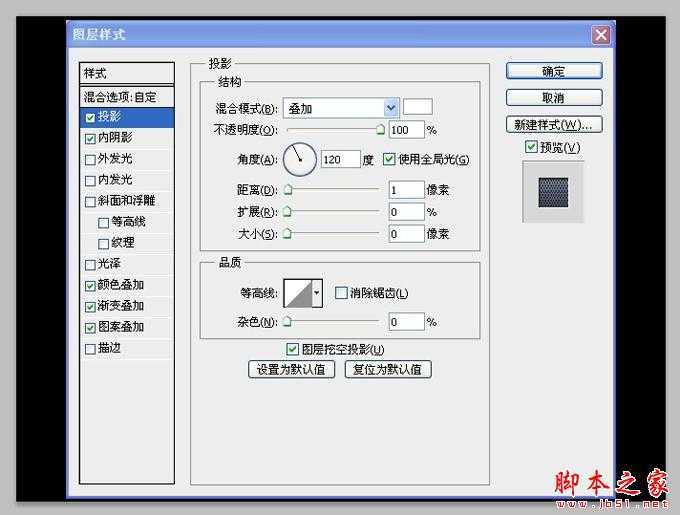Click the 杂色 value field
The width and height of the screenshot is (680, 515).
406,322
